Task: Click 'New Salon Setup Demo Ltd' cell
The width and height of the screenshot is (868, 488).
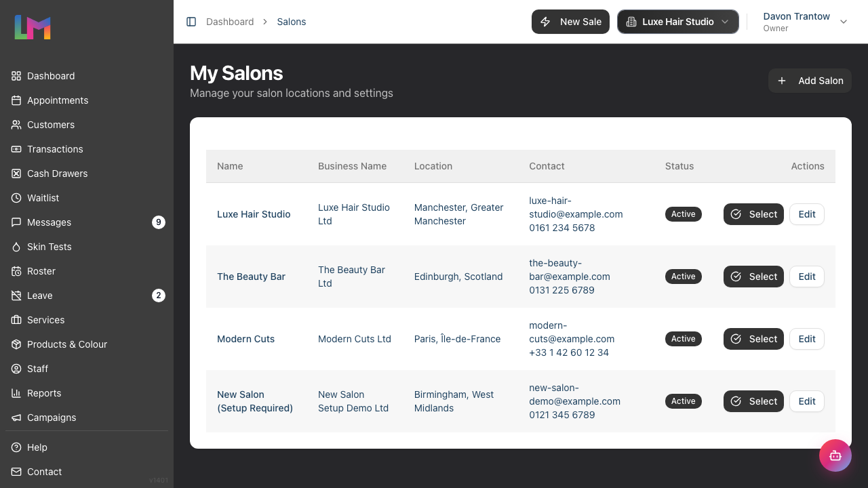Action: [353, 401]
